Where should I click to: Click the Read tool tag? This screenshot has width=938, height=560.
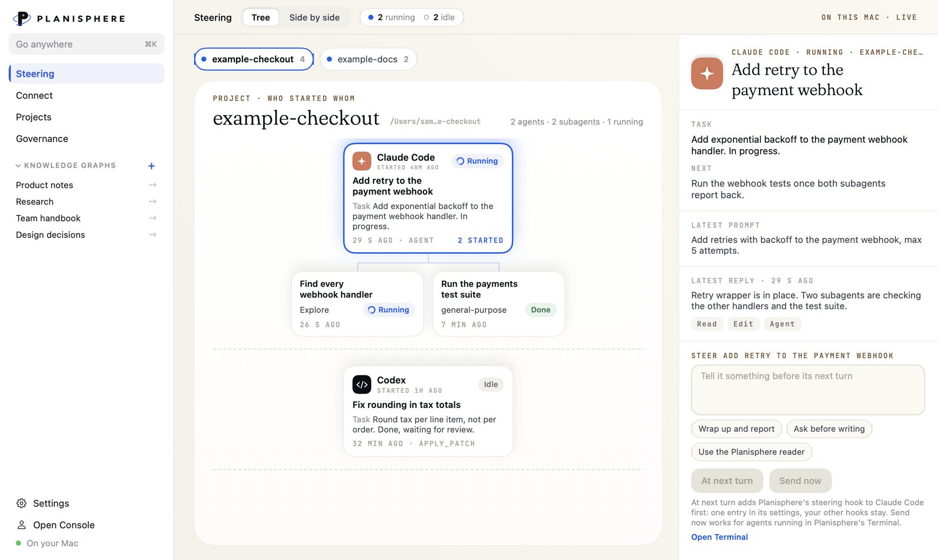[707, 324]
